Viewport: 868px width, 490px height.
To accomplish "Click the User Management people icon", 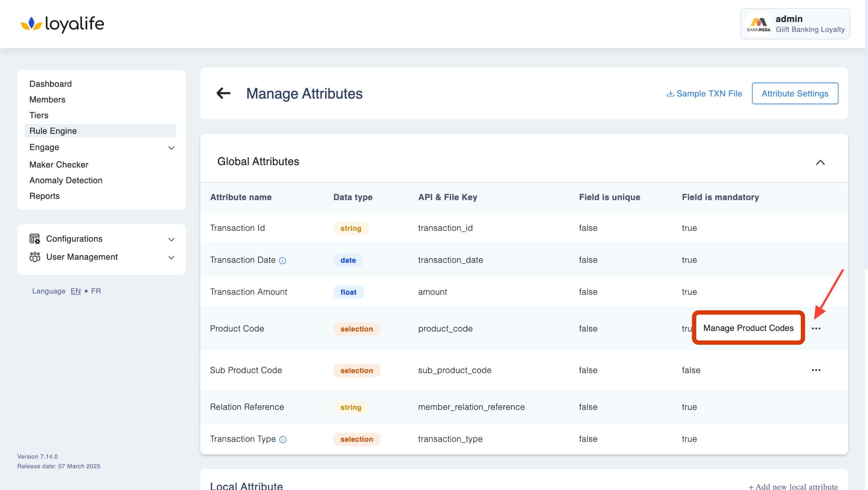I will click(x=35, y=257).
